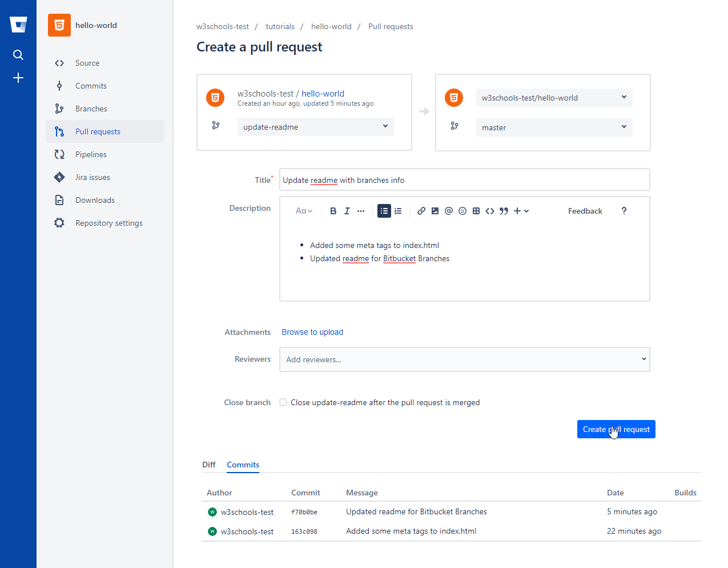Switch to the Diff tab
This screenshot has height=568, width=728.
click(x=209, y=465)
